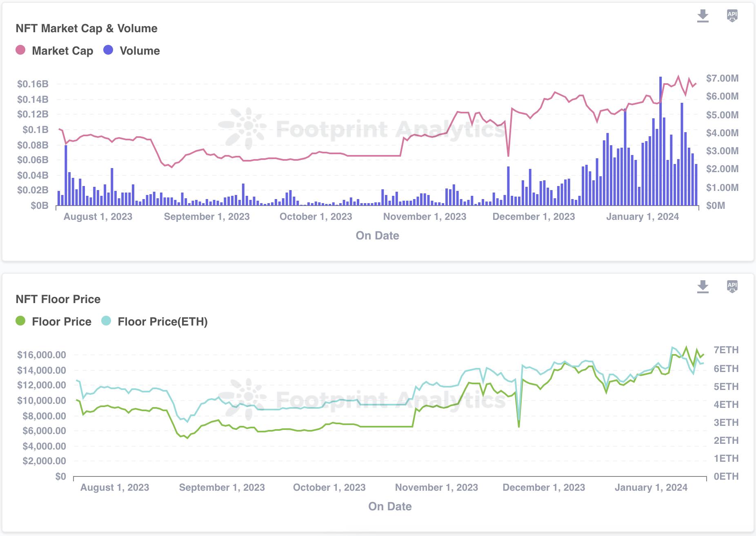This screenshot has width=756, height=536.
Task: Select November 1, 2023 on the top chart axis
Action: 425,217
